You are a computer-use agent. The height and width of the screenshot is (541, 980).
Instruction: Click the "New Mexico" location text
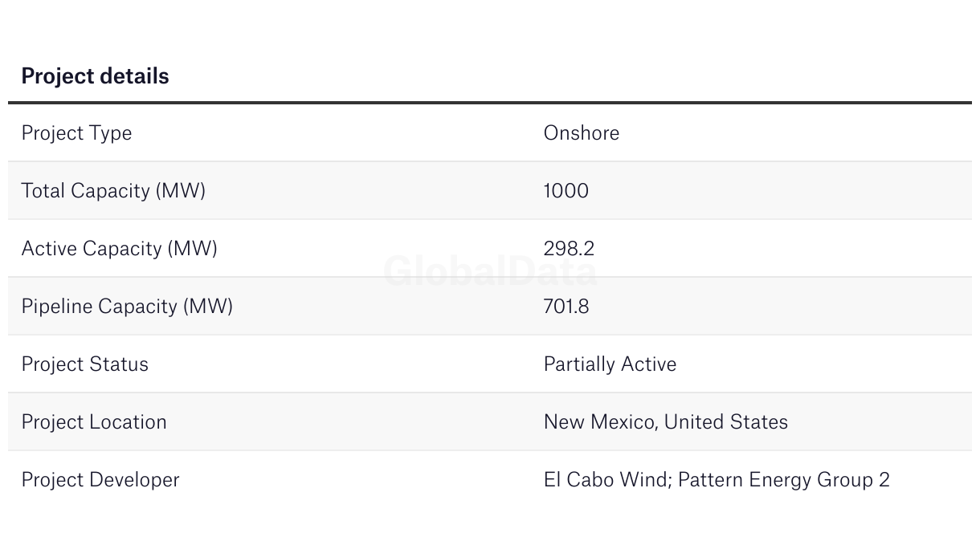click(x=598, y=421)
